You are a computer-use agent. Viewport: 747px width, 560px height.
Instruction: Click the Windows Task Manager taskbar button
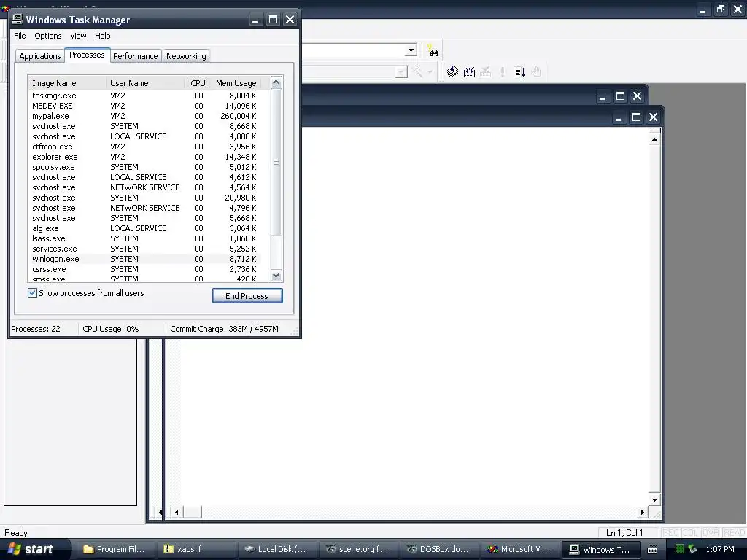[600, 549]
